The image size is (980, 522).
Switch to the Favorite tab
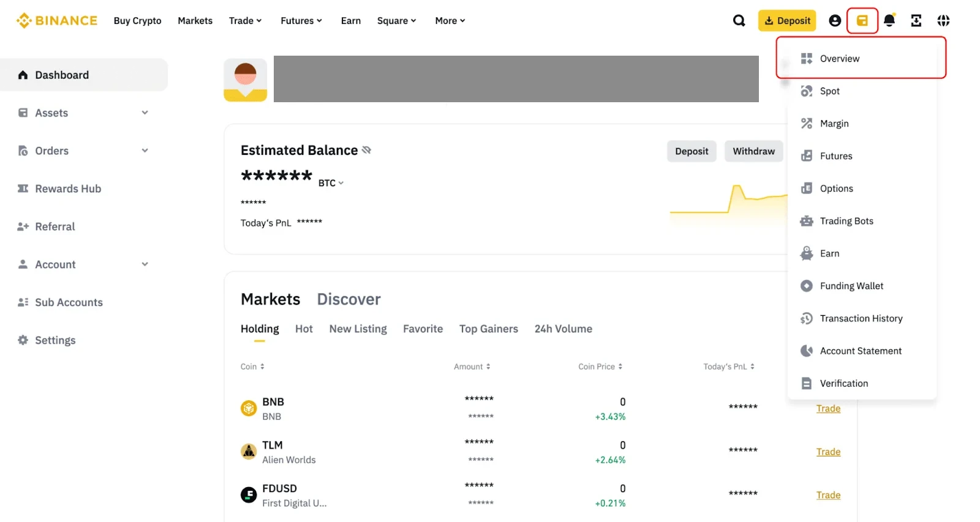point(423,329)
